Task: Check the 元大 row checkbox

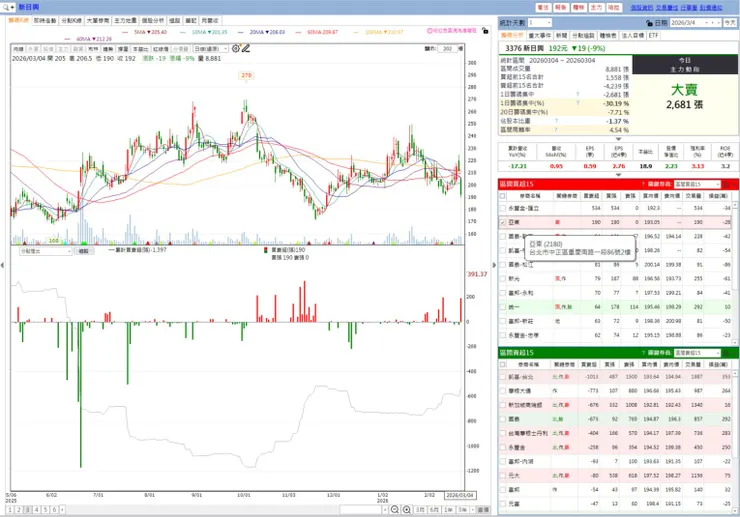Action: (503, 475)
